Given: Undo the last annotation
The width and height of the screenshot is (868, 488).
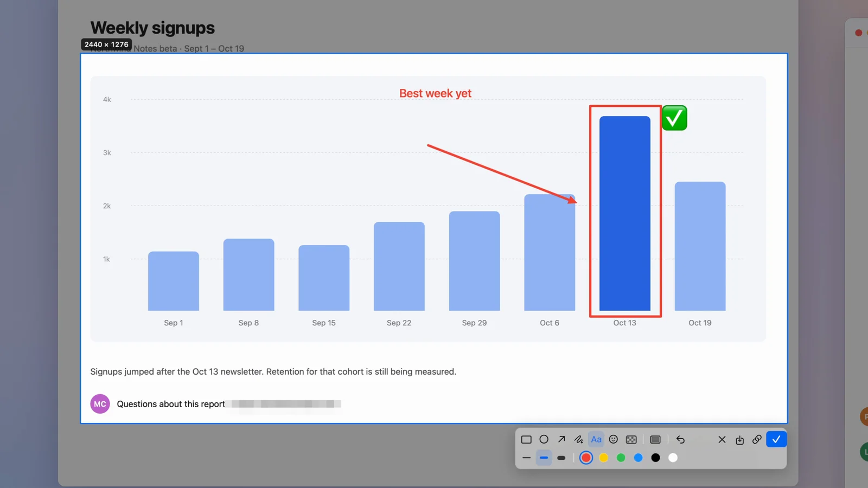Looking at the screenshot, I should click(x=680, y=440).
